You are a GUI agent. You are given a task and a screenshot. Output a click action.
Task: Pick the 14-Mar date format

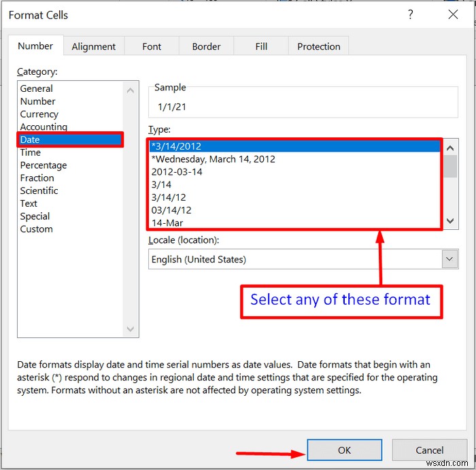pos(294,222)
